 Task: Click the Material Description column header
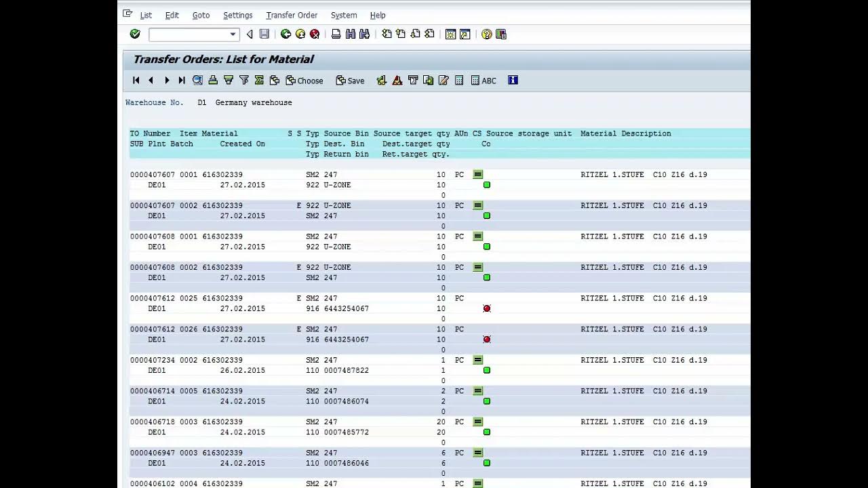(626, 134)
